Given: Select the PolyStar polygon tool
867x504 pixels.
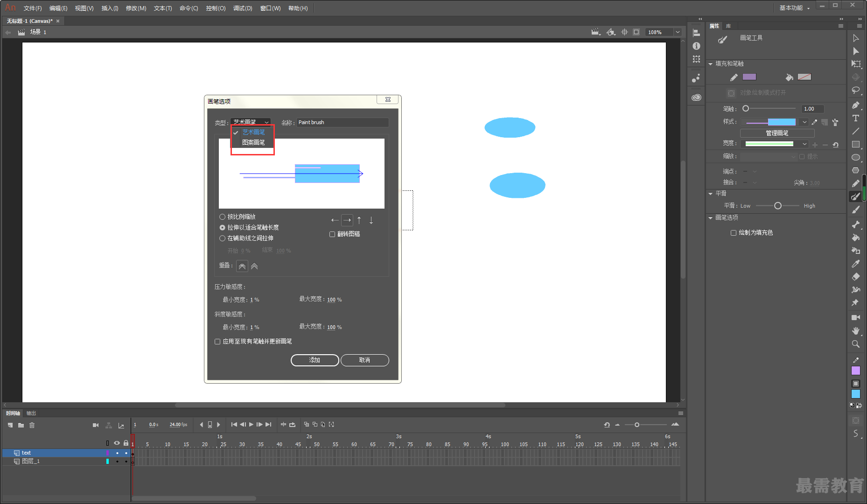Looking at the screenshot, I should pyautogui.click(x=856, y=170).
